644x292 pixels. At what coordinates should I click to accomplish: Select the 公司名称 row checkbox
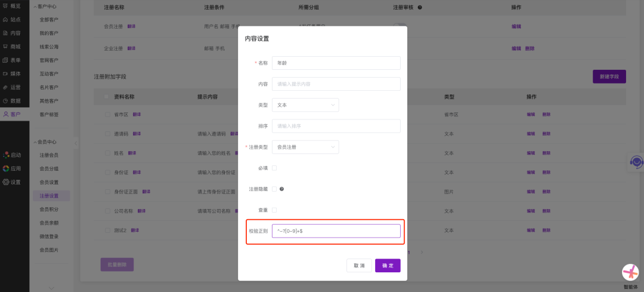point(107,211)
